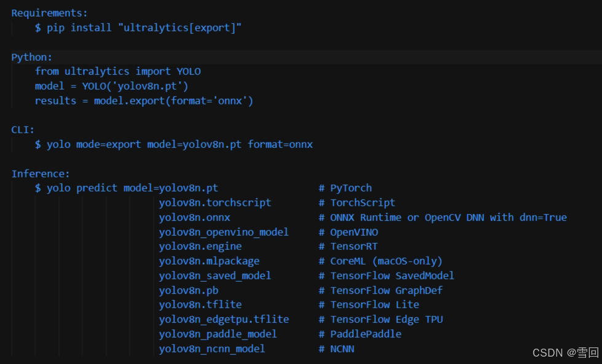Click the '# PaddlePaddle' comment
602x364 pixels.
coord(360,334)
